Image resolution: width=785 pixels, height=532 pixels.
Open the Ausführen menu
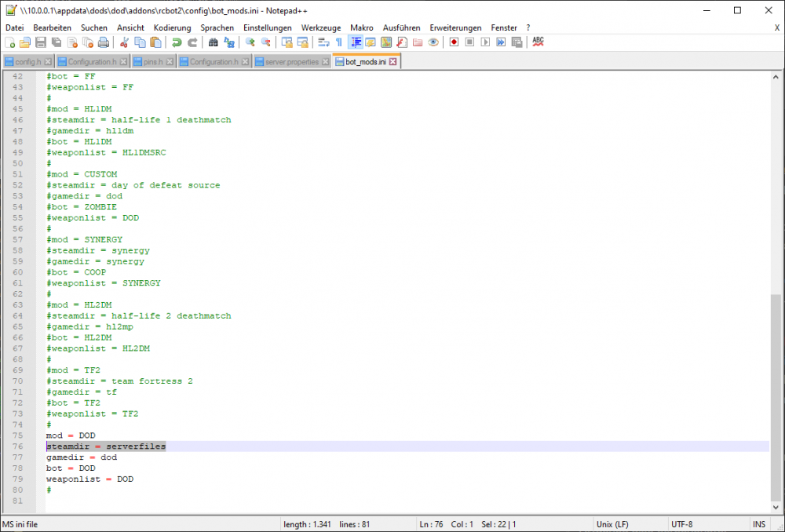click(x=401, y=27)
